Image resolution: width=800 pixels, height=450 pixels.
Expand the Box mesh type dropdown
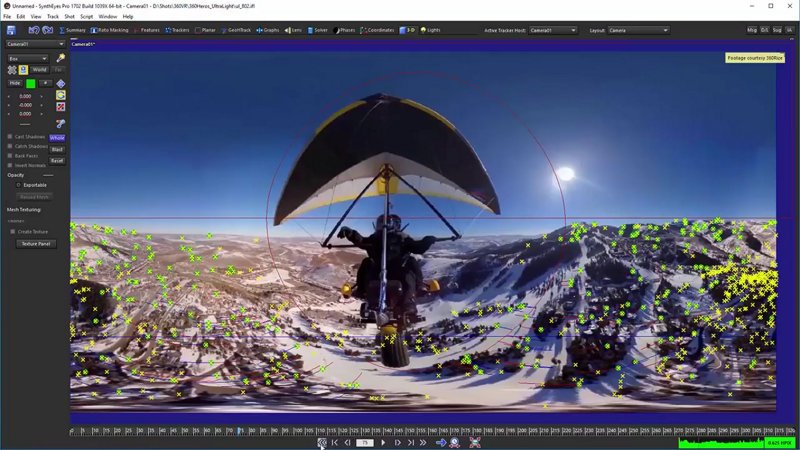(x=27, y=58)
